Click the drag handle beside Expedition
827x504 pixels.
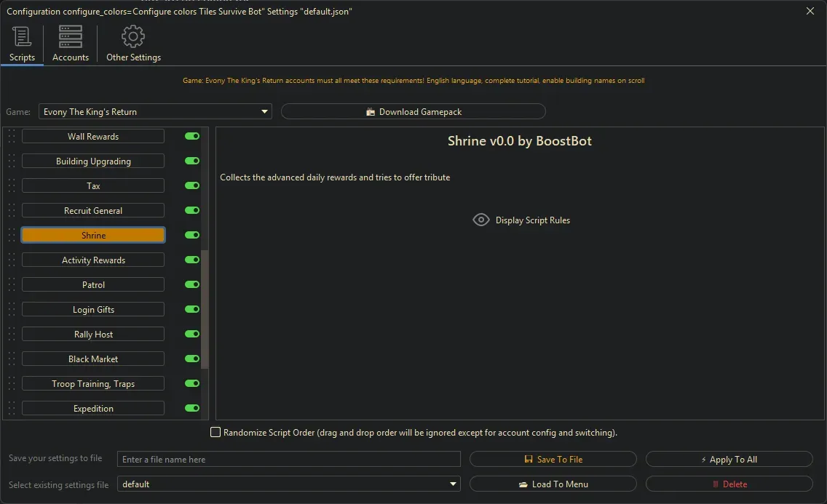12,409
